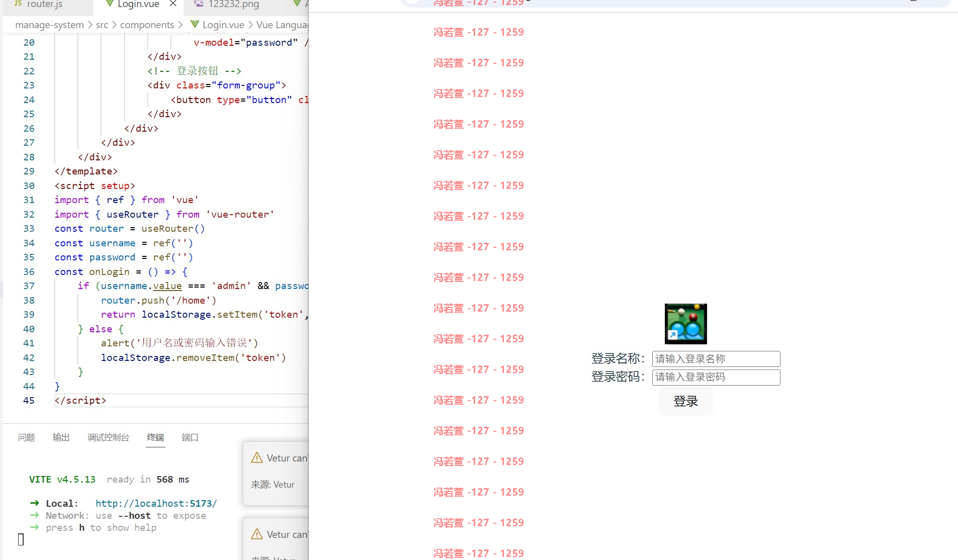Click the warning icon on the first Vetur notification
This screenshot has width=958, height=560.
pyautogui.click(x=257, y=458)
